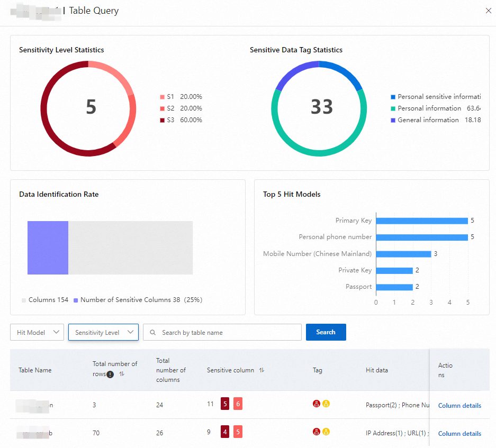Screen dimensions: 496x448
Task: Click the search magnifier icon in table name field
Action: (153, 333)
